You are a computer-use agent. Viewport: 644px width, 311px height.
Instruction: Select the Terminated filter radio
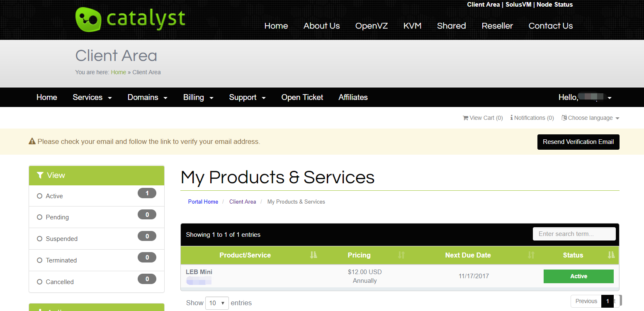tap(40, 260)
